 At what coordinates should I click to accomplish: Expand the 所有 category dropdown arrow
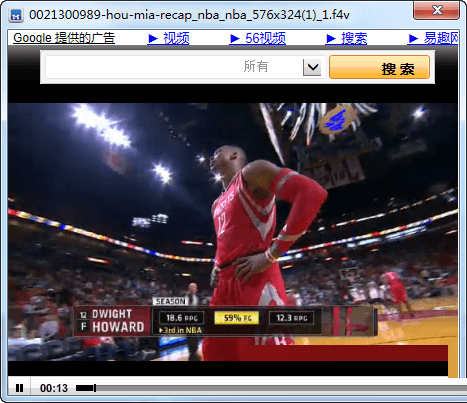click(x=312, y=67)
